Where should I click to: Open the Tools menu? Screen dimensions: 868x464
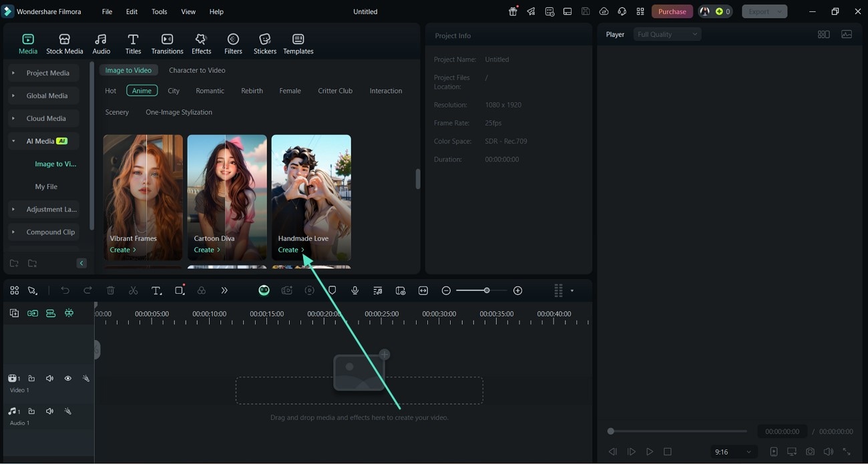[159, 11]
